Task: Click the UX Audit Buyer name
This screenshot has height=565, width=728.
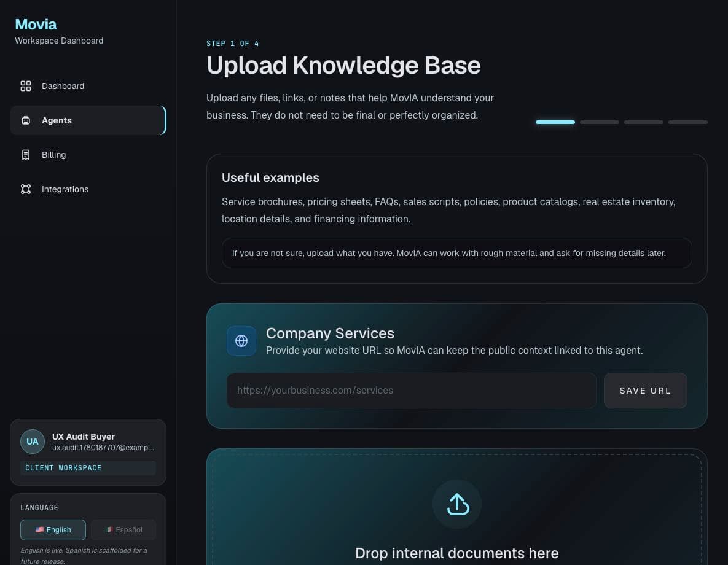Action: 83,437
